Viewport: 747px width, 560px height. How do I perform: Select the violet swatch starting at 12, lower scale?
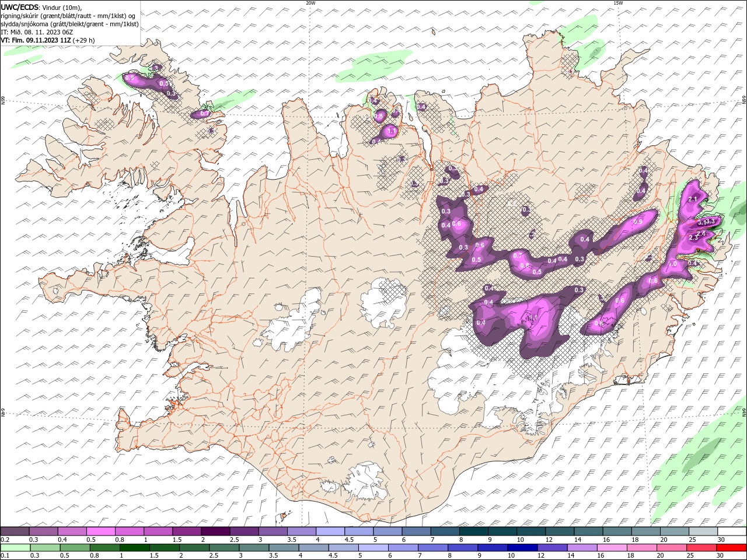[x=551, y=548]
